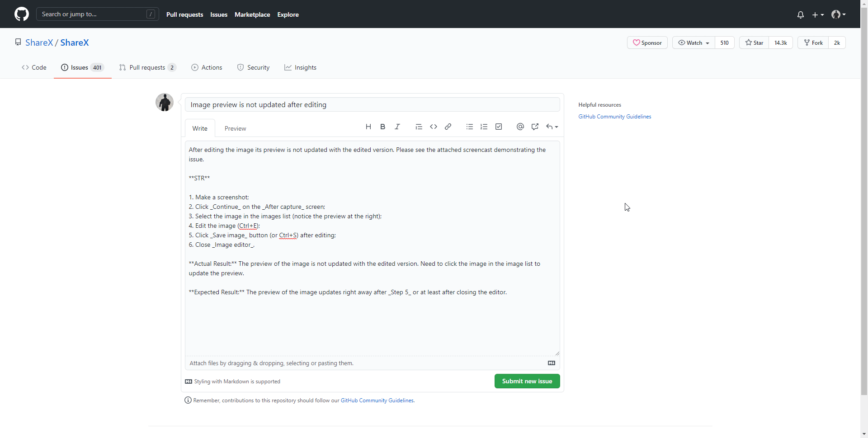This screenshot has width=868, height=438.
Task: Apply bold formatting in the editor toolbar
Action: click(383, 127)
